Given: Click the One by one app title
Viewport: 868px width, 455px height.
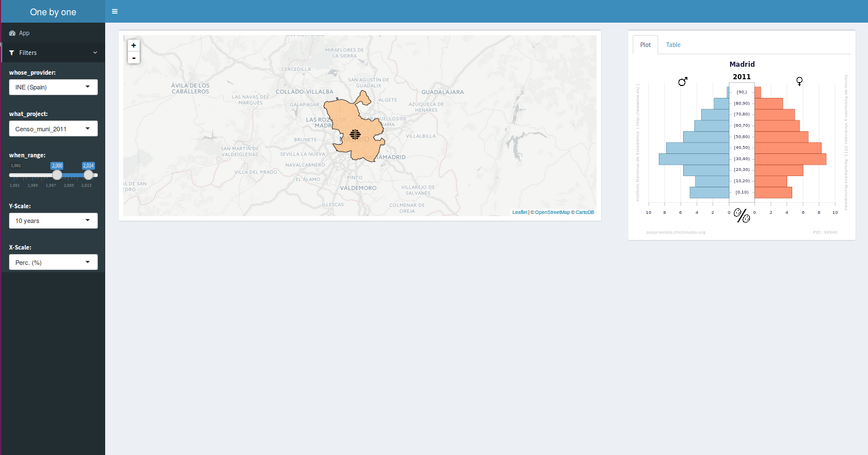Looking at the screenshot, I should [x=53, y=12].
